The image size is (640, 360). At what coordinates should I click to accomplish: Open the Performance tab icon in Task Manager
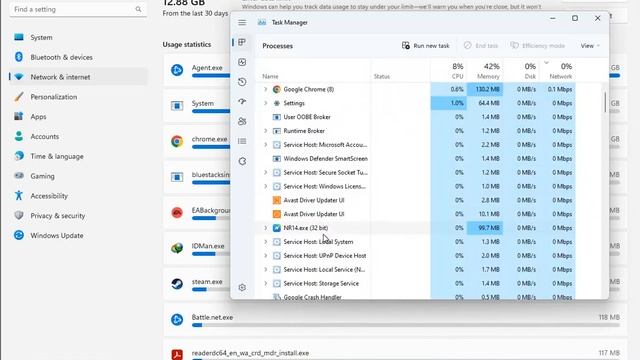pyautogui.click(x=242, y=62)
